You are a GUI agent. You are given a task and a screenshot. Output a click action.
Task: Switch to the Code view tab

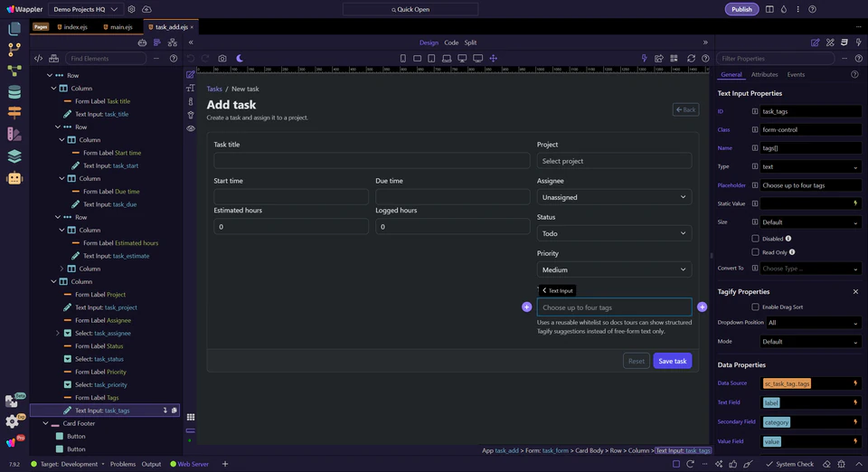[x=451, y=42]
